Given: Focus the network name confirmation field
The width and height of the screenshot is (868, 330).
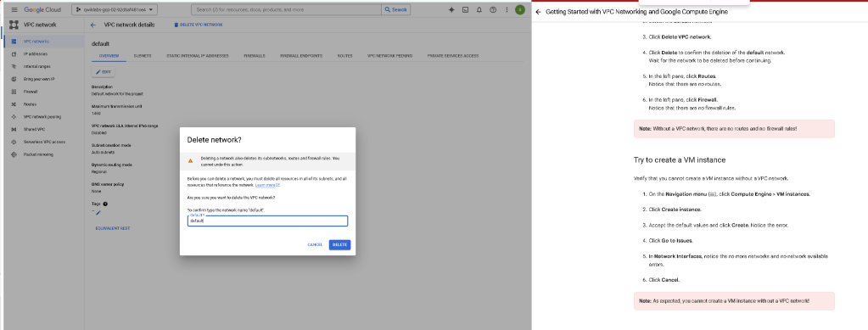Looking at the screenshot, I should [267, 221].
